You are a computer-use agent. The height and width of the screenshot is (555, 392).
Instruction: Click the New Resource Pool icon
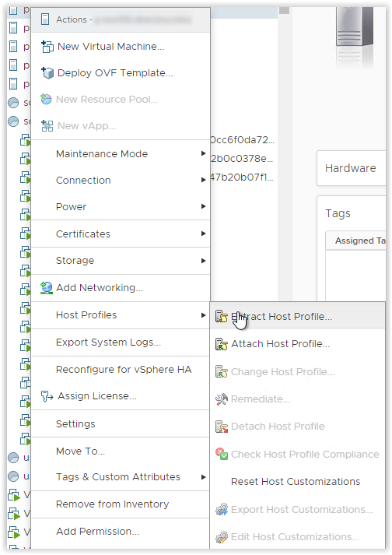[46, 99]
